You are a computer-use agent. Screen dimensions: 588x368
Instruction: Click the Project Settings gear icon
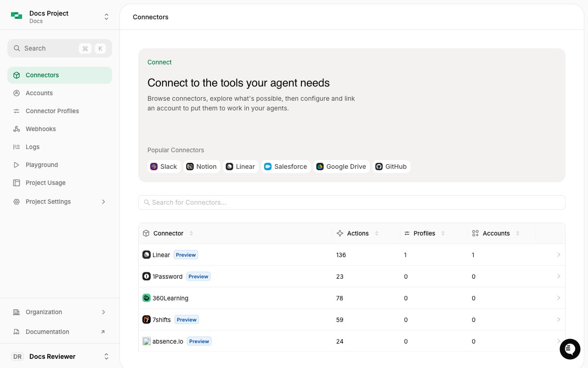[x=17, y=201]
